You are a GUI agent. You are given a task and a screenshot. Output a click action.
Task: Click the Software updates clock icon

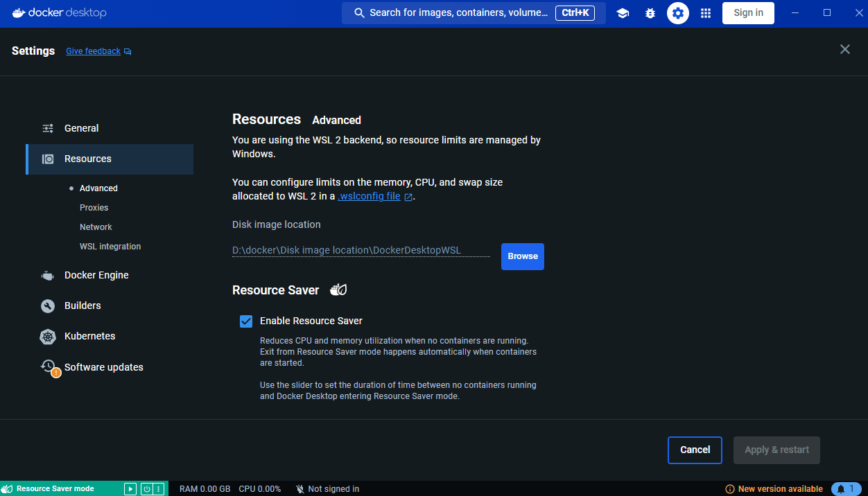click(x=48, y=365)
